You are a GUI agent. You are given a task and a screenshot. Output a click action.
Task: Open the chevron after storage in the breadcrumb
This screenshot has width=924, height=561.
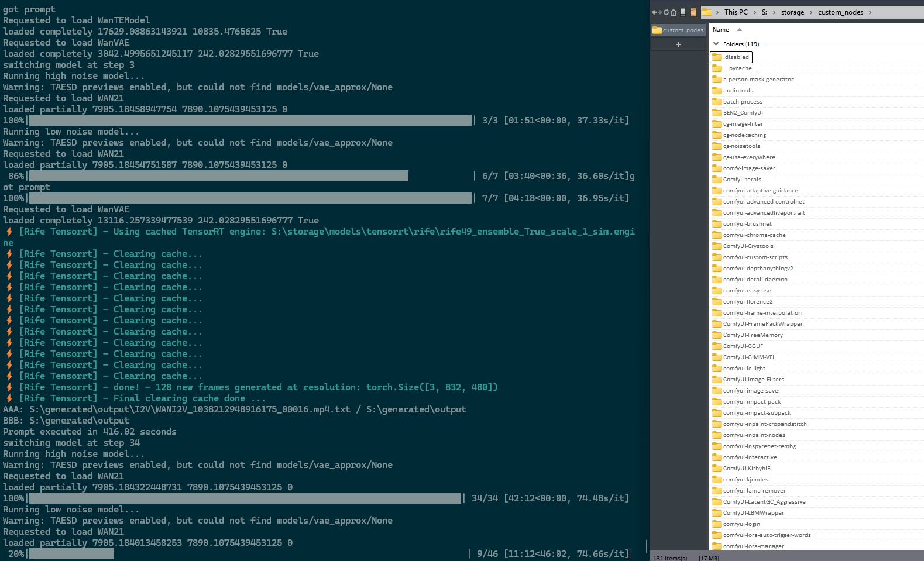(811, 12)
